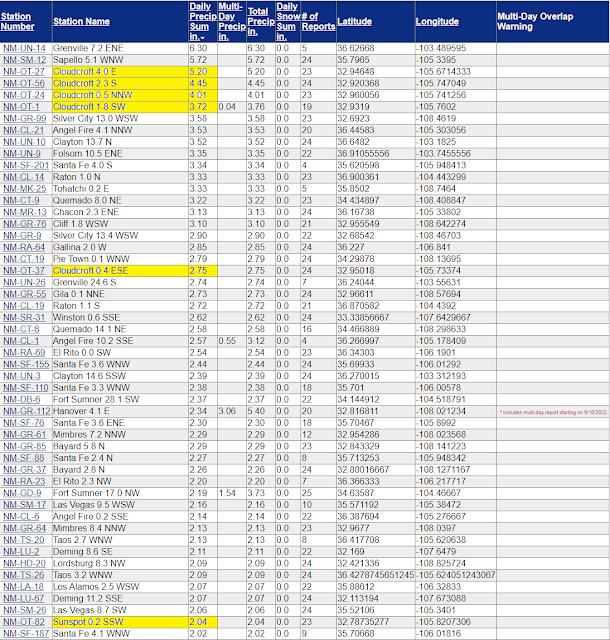Sort by Station Number column header
This screenshot has height=640, width=610.
[17, 21]
